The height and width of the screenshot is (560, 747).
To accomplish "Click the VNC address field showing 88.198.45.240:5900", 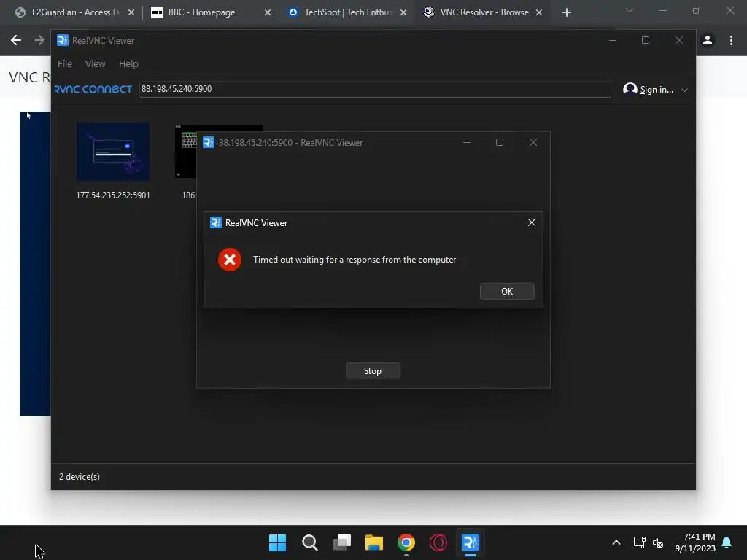I will click(x=375, y=89).
